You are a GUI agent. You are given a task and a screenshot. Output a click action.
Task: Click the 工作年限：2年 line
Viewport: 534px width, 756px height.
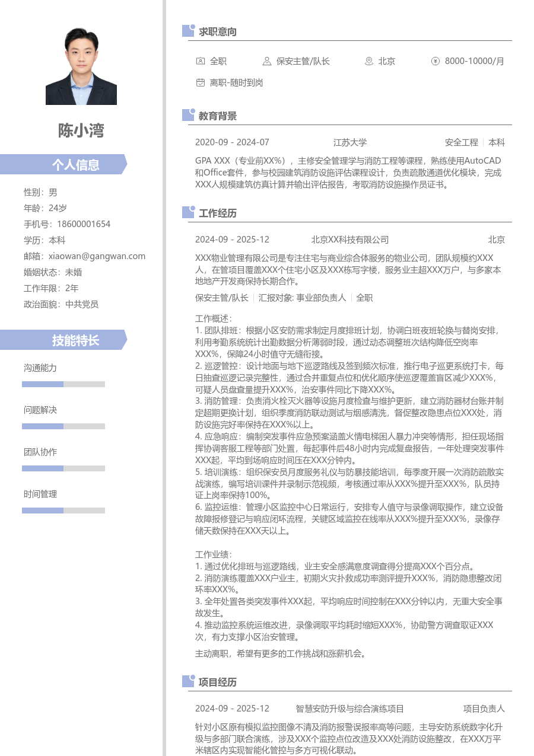pyautogui.click(x=51, y=288)
